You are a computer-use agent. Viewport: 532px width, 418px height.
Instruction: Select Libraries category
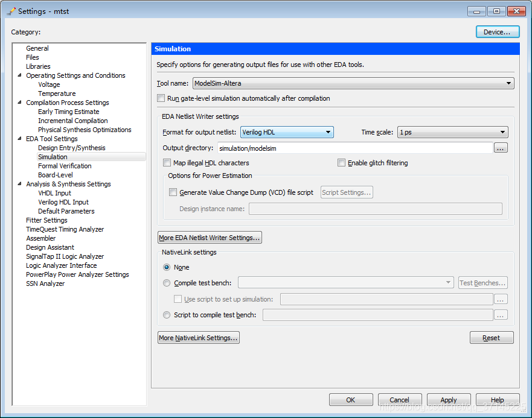coord(38,66)
